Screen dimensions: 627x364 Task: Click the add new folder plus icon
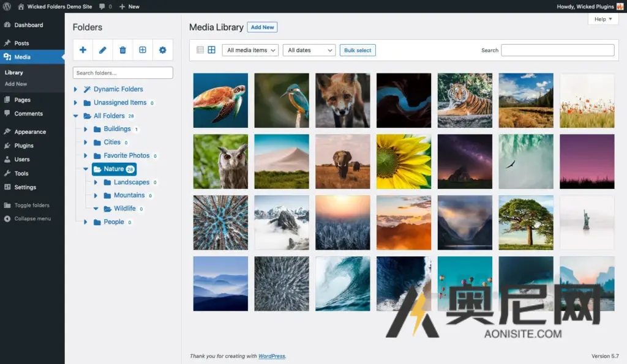(83, 50)
